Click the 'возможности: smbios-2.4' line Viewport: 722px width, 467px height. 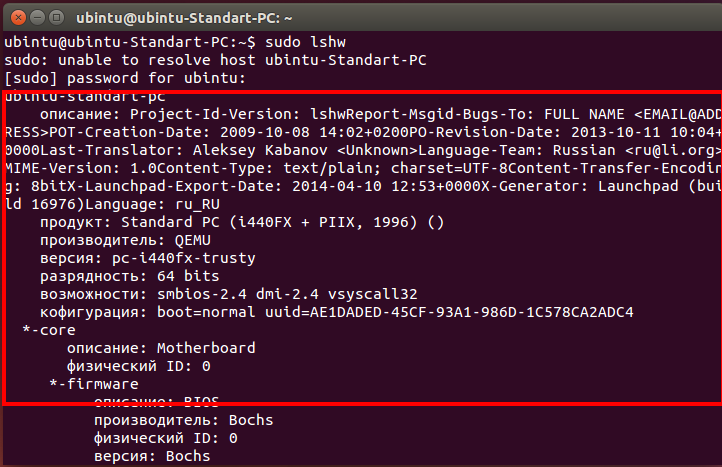point(229,294)
